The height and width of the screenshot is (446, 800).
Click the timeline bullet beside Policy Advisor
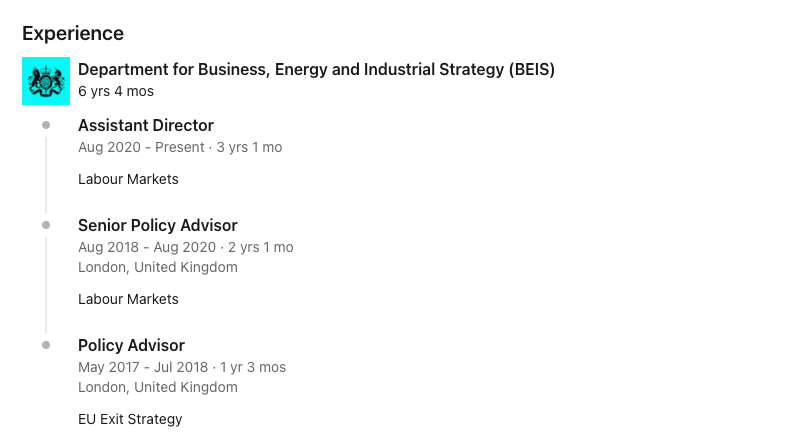(x=46, y=345)
